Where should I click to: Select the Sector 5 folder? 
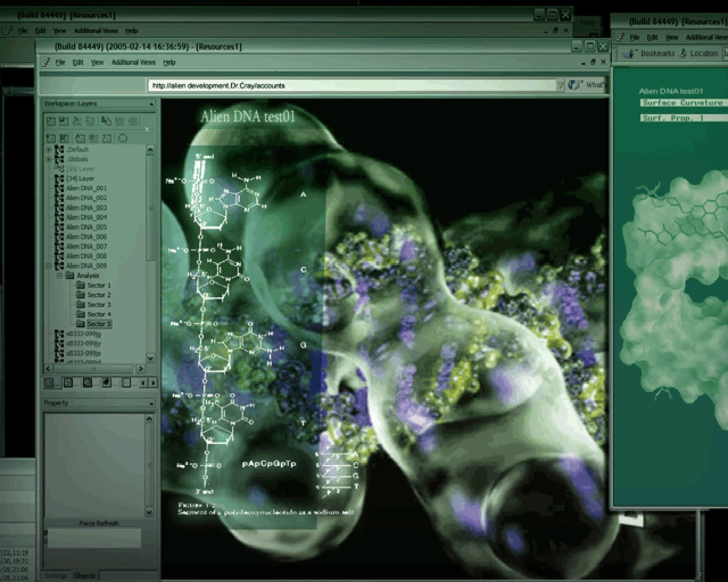pos(99,324)
